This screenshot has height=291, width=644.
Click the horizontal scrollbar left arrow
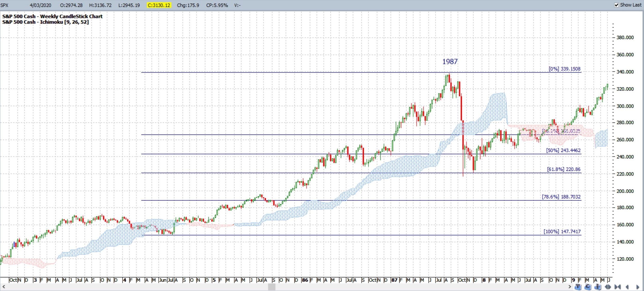pyautogui.click(x=4, y=287)
